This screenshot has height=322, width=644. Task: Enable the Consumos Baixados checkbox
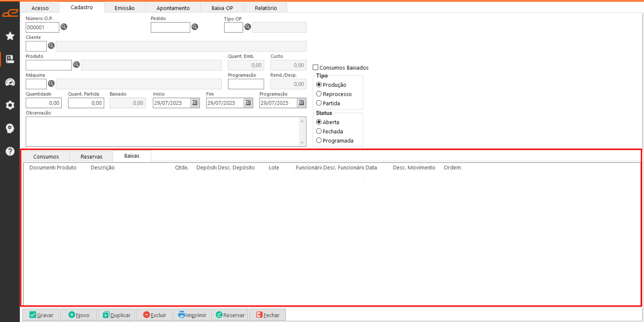(316, 67)
